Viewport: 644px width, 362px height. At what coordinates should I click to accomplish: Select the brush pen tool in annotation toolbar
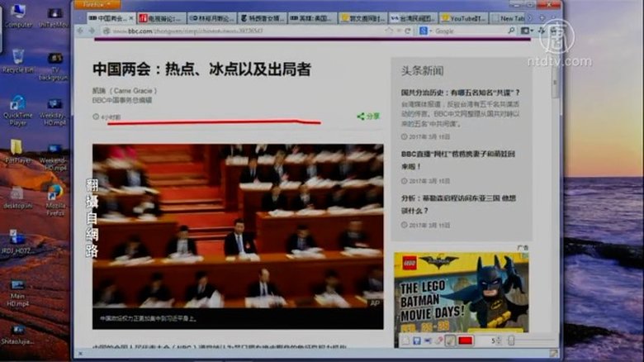(x=450, y=341)
